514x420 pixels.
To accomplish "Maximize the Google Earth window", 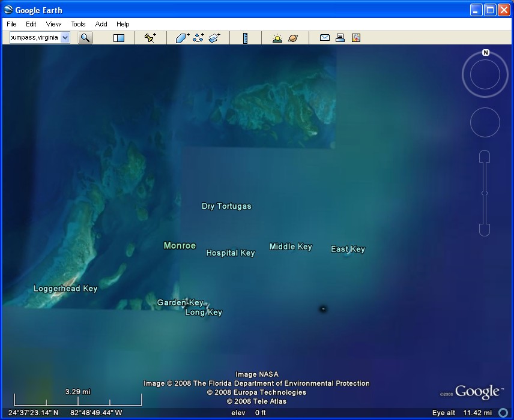I will click(490, 10).
